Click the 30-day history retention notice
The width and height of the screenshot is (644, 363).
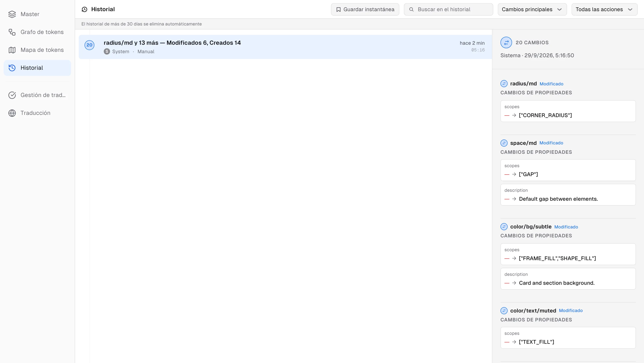[142, 24]
